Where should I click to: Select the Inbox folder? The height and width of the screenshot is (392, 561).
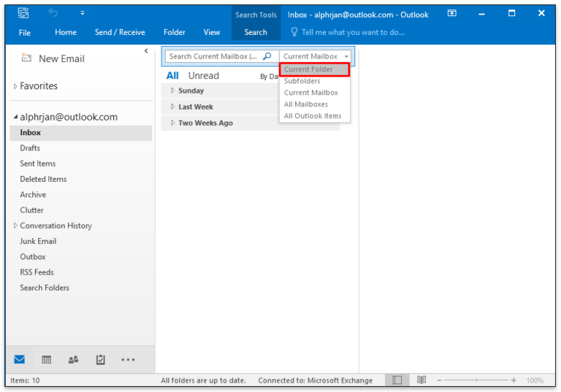tap(81, 133)
